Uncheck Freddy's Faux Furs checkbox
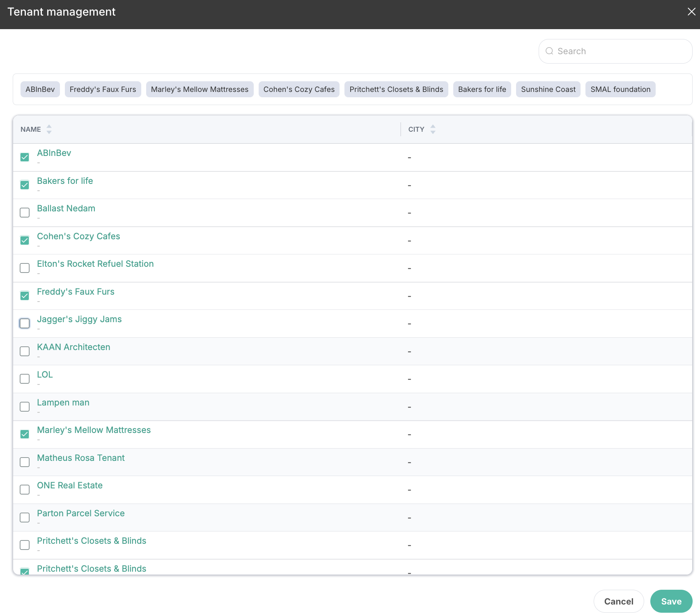700x616 pixels. click(x=25, y=296)
